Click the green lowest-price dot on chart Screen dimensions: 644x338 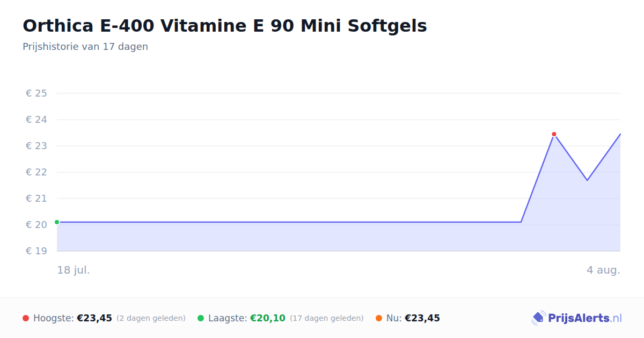click(57, 222)
